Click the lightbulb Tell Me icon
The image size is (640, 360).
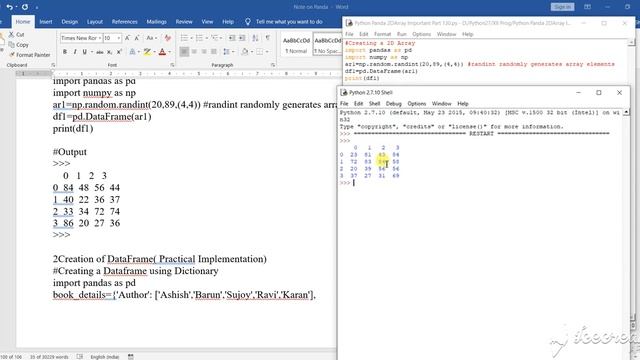click(x=247, y=22)
